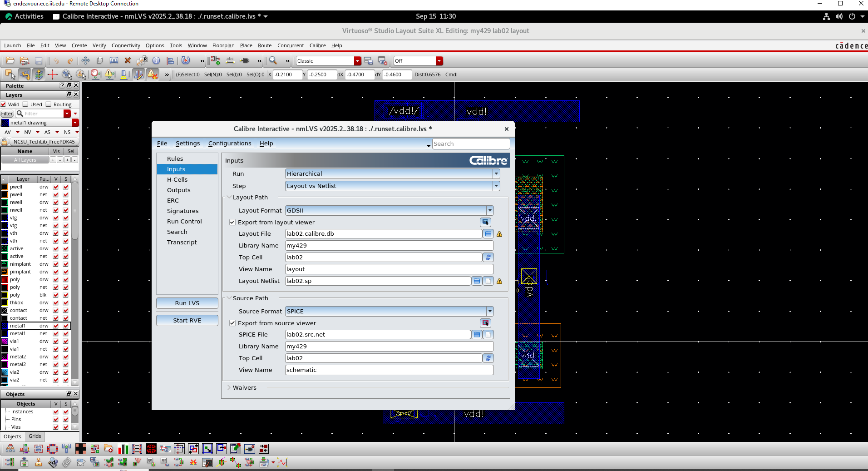Switch to the Grids tab
This screenshot has width=868, height=471.
35,436
